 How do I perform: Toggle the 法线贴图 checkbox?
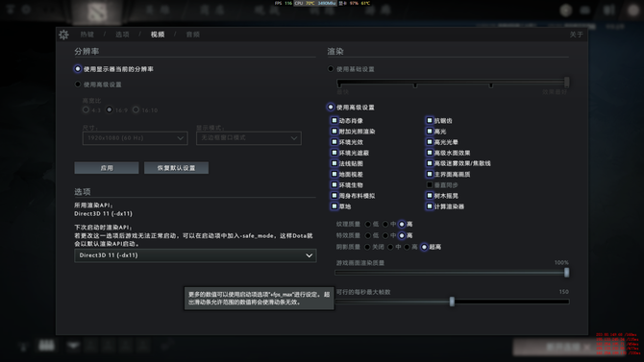[334, 163]
